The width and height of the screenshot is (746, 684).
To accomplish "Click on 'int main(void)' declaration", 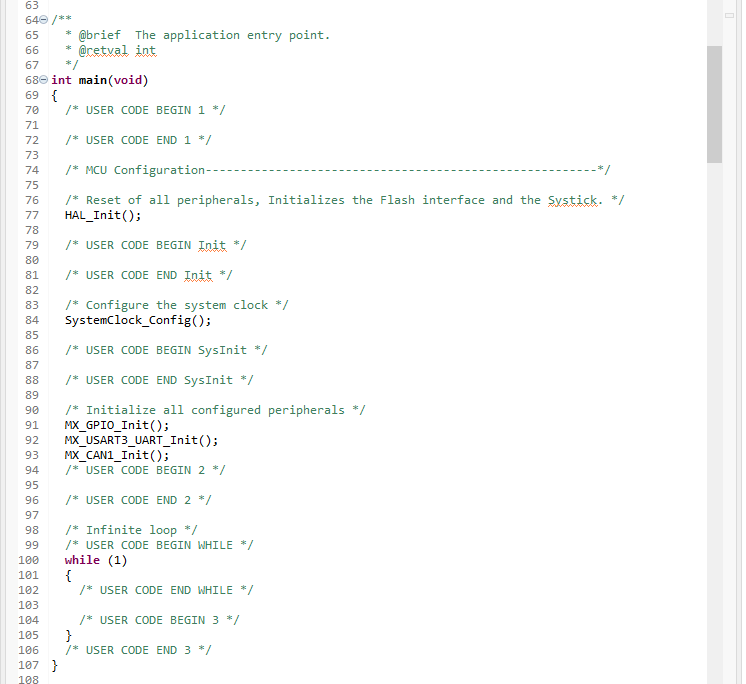I will click(x=100, y=80).
